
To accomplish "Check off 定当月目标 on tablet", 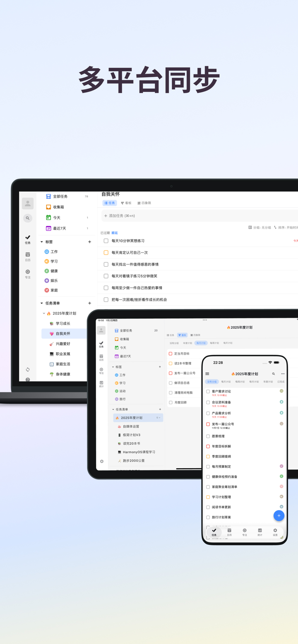I will [x=171, y=354].
